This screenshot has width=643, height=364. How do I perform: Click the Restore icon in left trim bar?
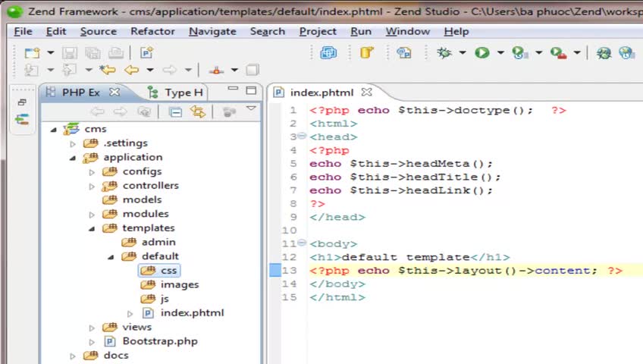22,102
